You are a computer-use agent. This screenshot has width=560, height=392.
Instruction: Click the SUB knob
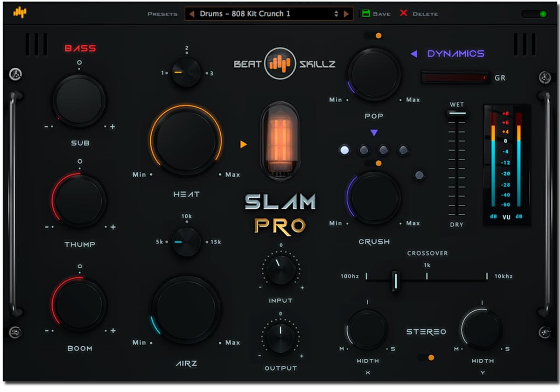click(x=79, y=100)
